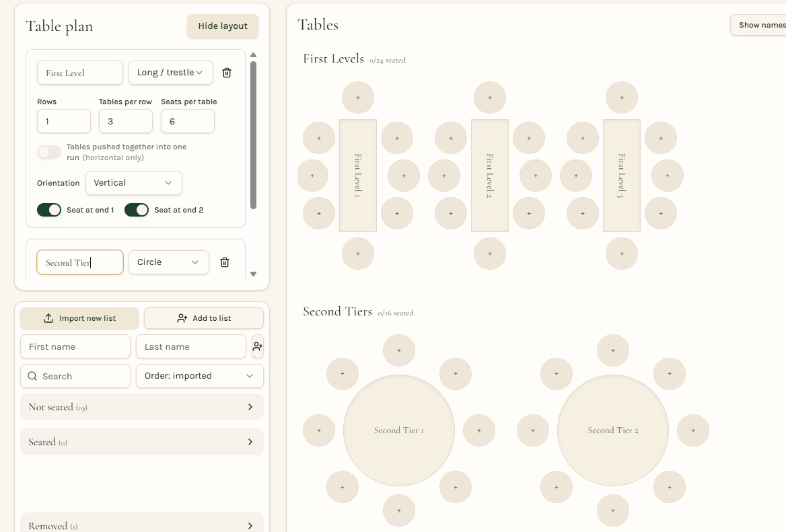
Task: Open the Long / trestle table shape dropdown
Action: tap(170, 73)
